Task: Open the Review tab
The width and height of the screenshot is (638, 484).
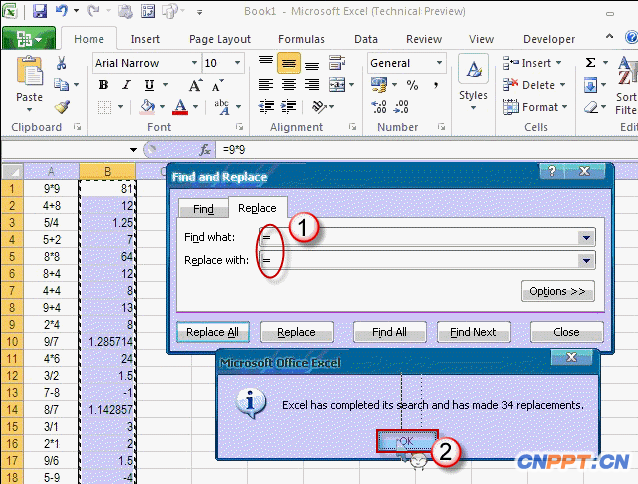Action: (x=424, y=39)
